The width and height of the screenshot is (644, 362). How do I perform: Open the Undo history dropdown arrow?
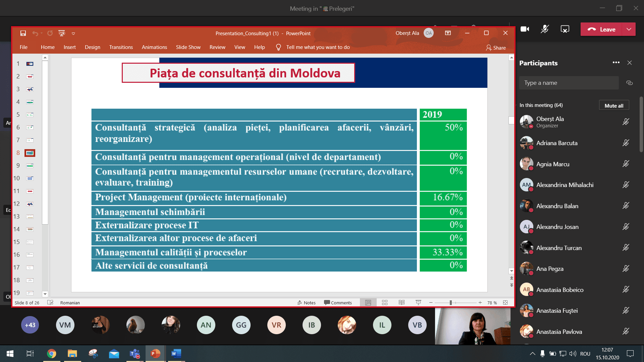click(42, 33)
